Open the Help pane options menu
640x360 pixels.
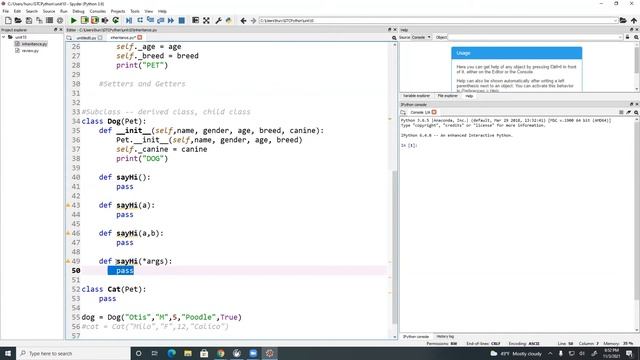pyautogui.click(x=636, y=37)
